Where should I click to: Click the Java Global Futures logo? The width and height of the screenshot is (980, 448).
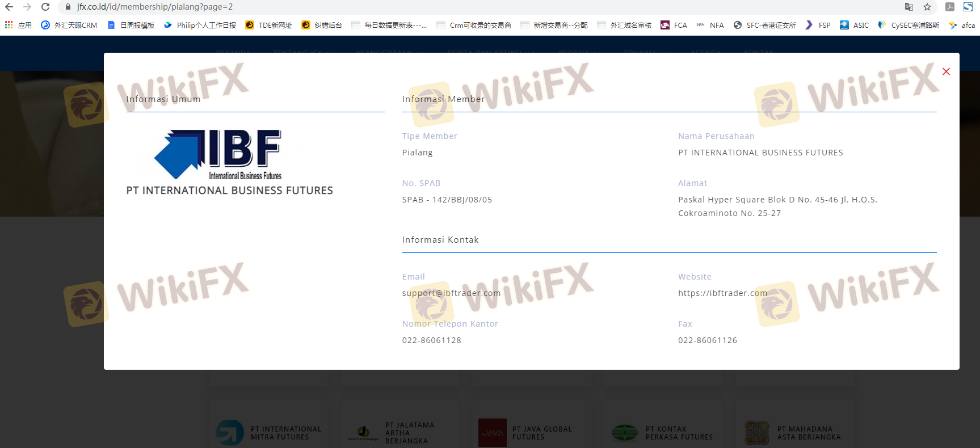[x=493, y=433]
